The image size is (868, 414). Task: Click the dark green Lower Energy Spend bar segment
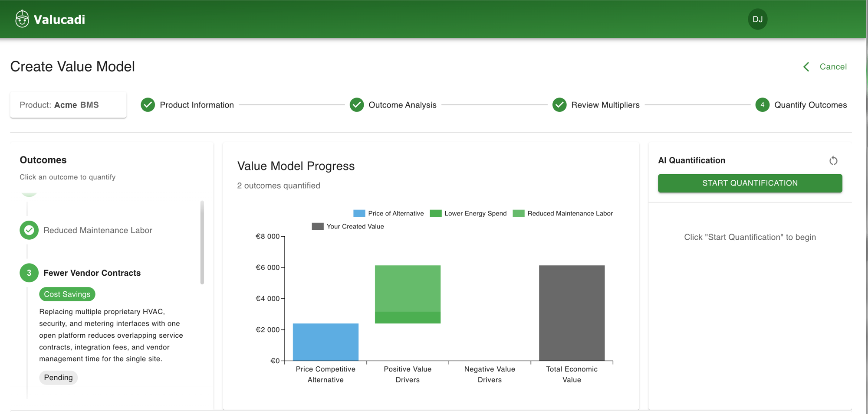(x=408, y=318)
